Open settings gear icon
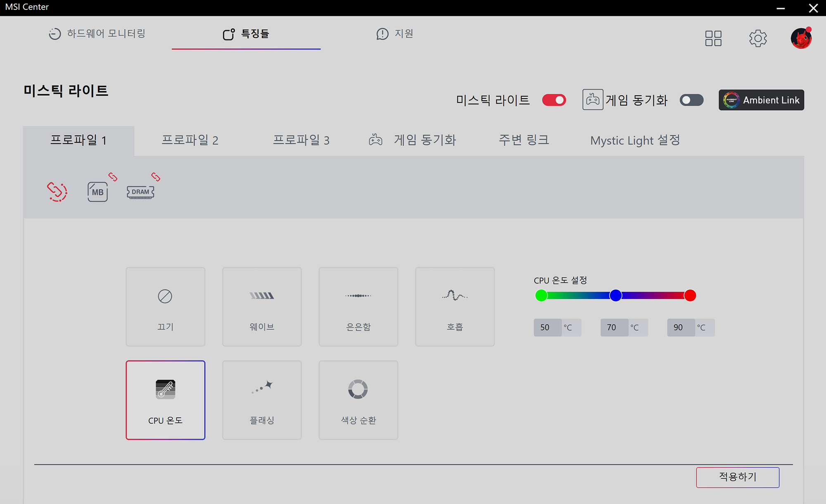Screen dimensions: 826x504 pyautogui.click(x=758, y=38)
